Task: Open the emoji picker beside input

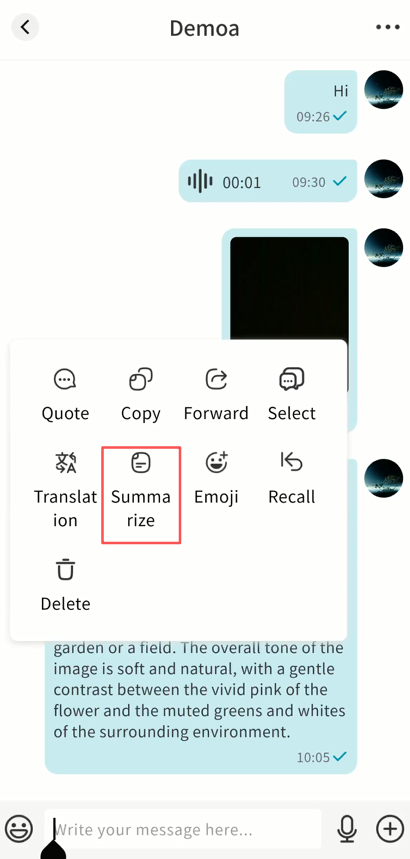Action: tap(19, 829)
